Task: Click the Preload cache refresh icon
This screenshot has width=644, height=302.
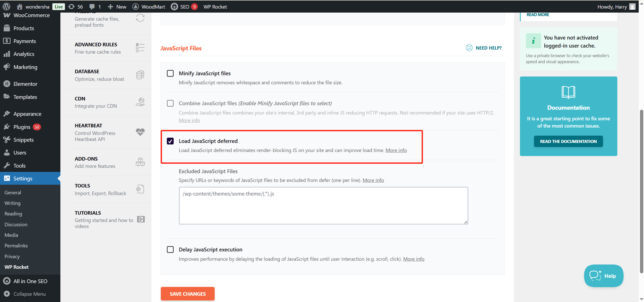Action: [x=140, y=18]
